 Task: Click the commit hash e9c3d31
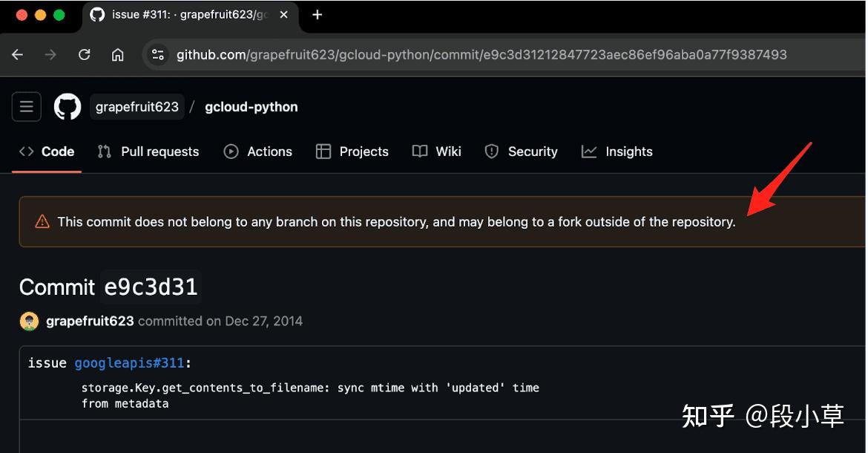tap(151, 287)
